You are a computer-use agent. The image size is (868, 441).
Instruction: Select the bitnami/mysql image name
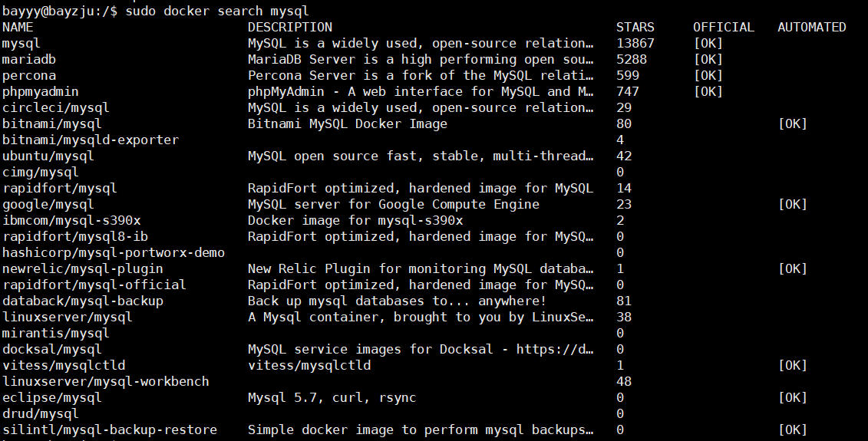pos(52,124)
